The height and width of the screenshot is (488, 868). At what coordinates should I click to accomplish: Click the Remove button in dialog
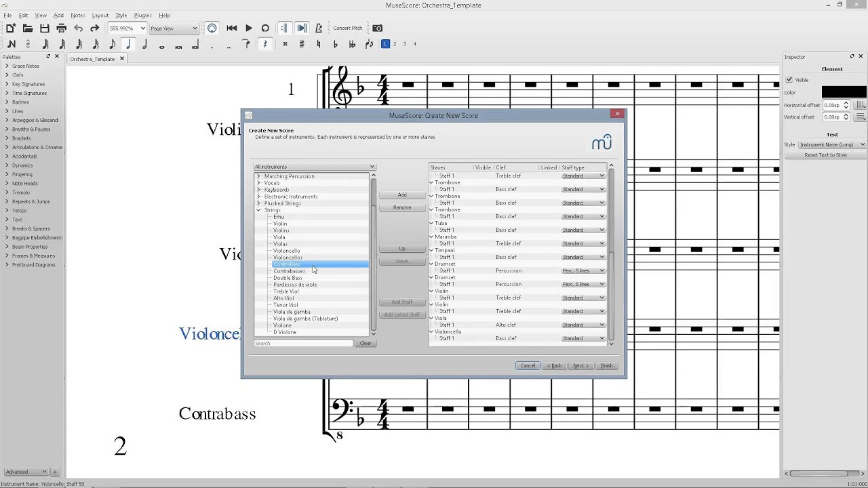coord(402,207)
